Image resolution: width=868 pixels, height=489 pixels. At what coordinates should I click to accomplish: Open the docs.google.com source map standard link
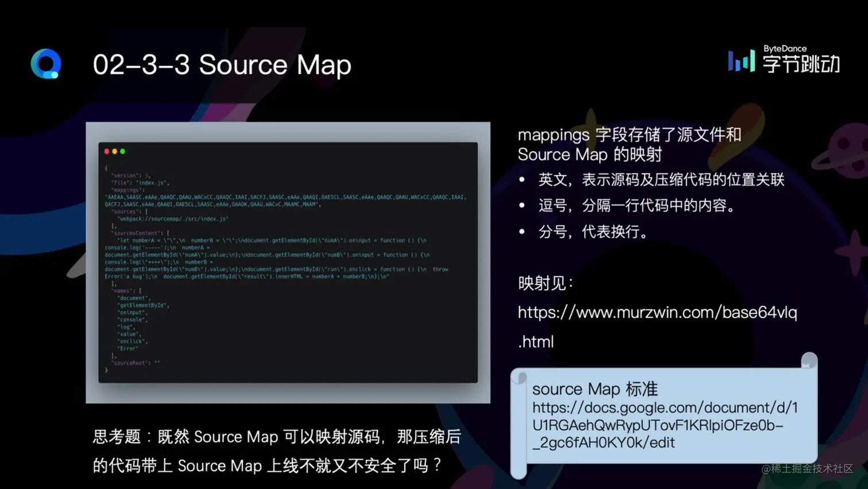click(x=665, y=425)
